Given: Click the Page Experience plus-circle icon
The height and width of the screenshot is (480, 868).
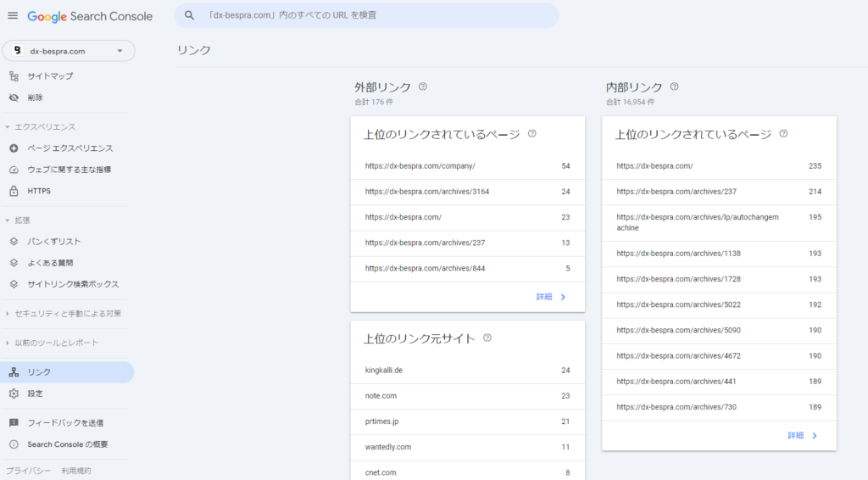Looking at the screenshot, I should [14, 148].
